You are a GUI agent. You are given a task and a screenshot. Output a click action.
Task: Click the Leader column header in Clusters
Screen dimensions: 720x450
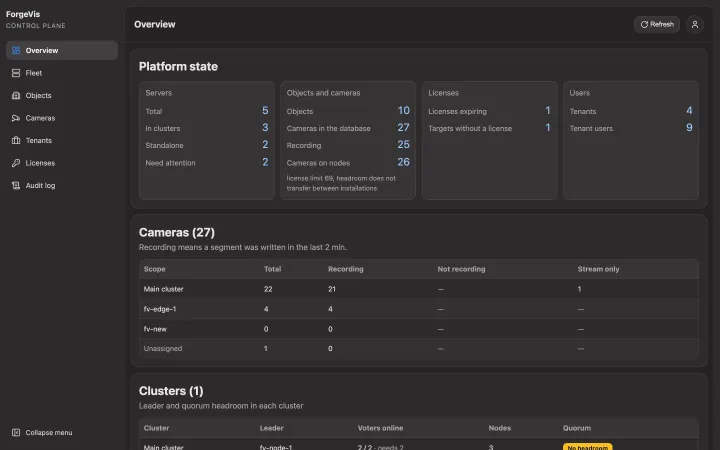click(x=271, y=428)
